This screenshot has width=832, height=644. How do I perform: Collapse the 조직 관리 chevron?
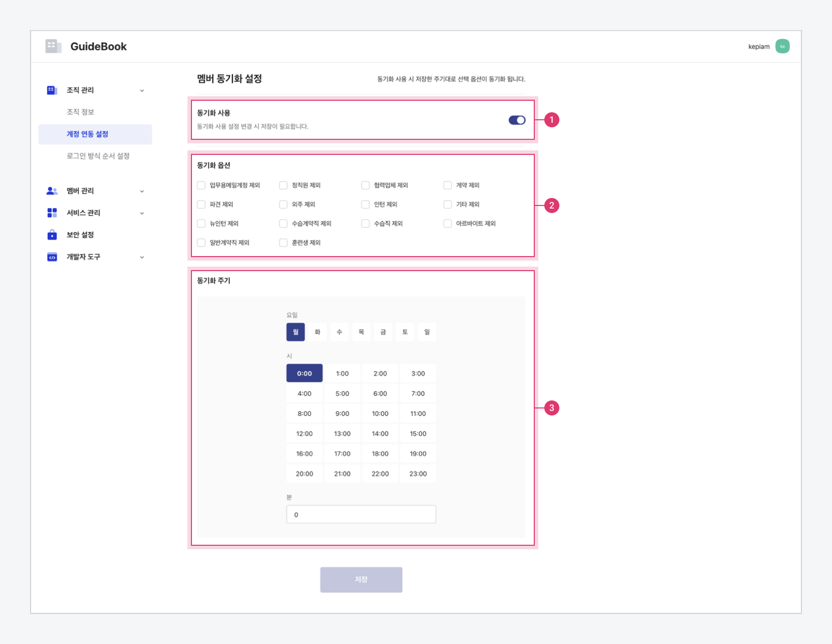click(x=142, y=91)
